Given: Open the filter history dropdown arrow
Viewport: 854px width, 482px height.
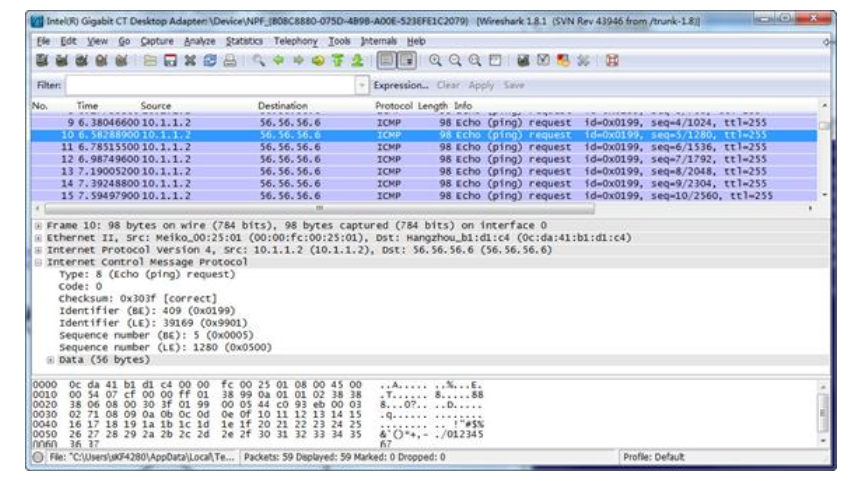Looking at the screenshot, I should pos(362,85).
